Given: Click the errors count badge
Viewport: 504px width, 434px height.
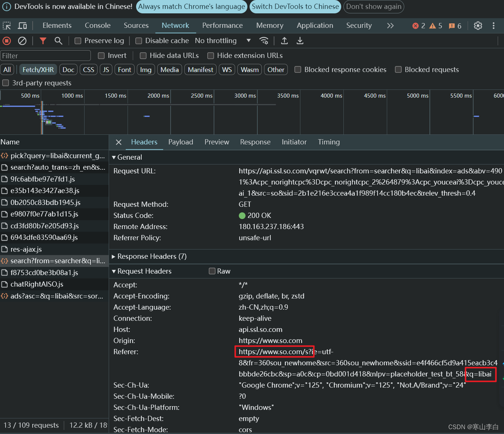Looking at the screenshot, I should point(419,26).
